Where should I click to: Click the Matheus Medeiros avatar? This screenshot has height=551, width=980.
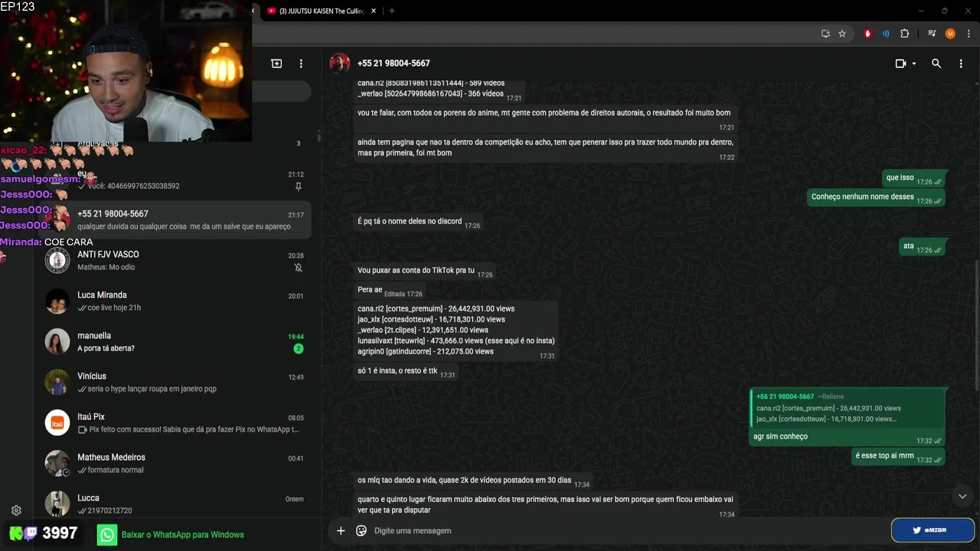pyautogui.click(x=57, y=463)
